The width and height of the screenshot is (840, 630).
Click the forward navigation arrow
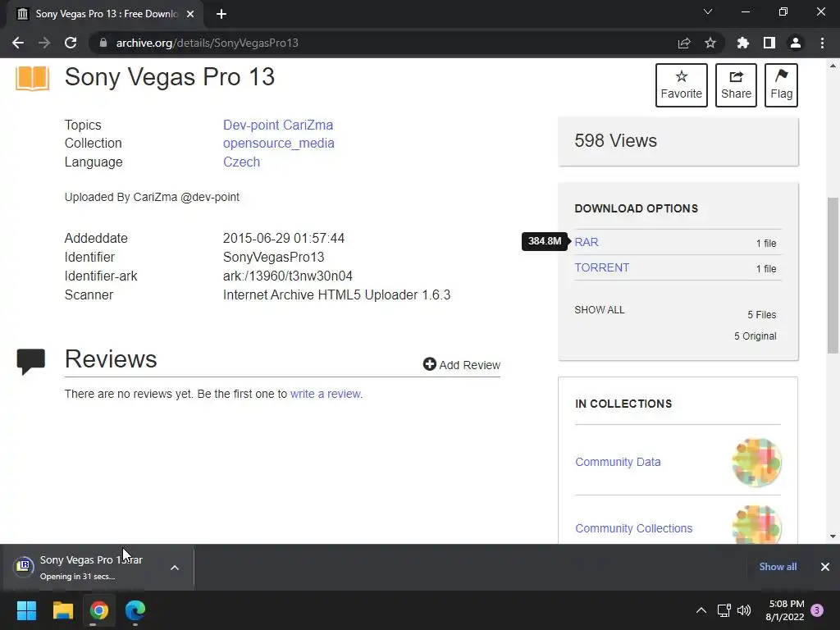tap(44, 43)
